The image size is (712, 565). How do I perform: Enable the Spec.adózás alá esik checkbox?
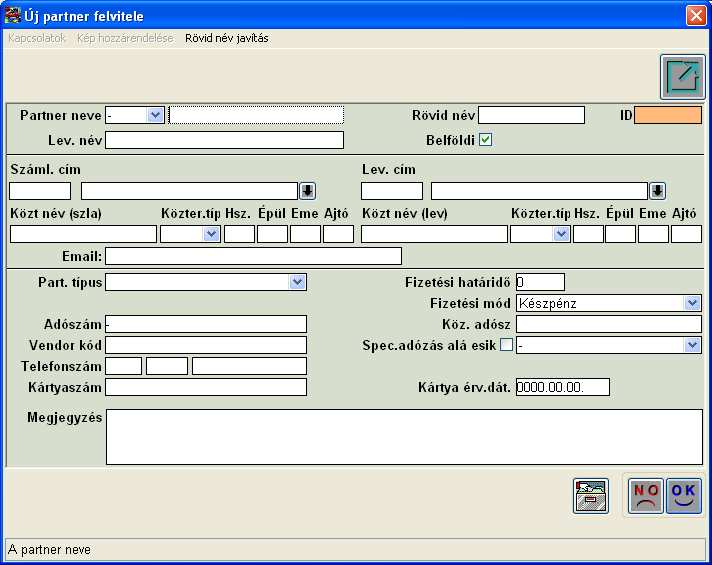tap(506, 345)
